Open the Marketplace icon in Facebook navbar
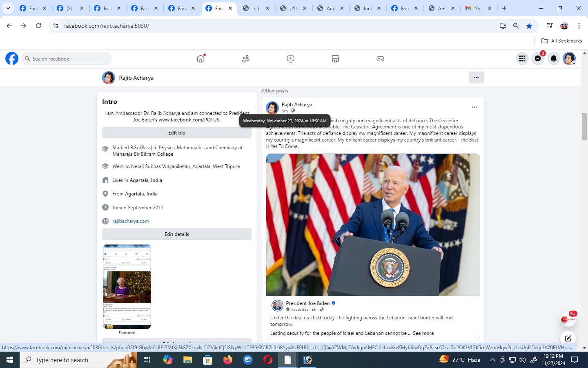 [335, 59]
